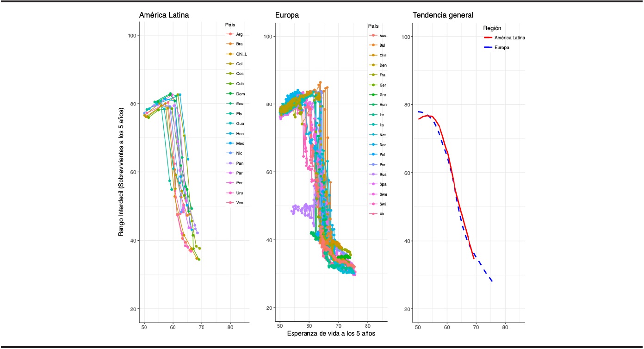Click the Arg legend marker in América Latina
The image size is (644, 349).
tap(229, 34)
